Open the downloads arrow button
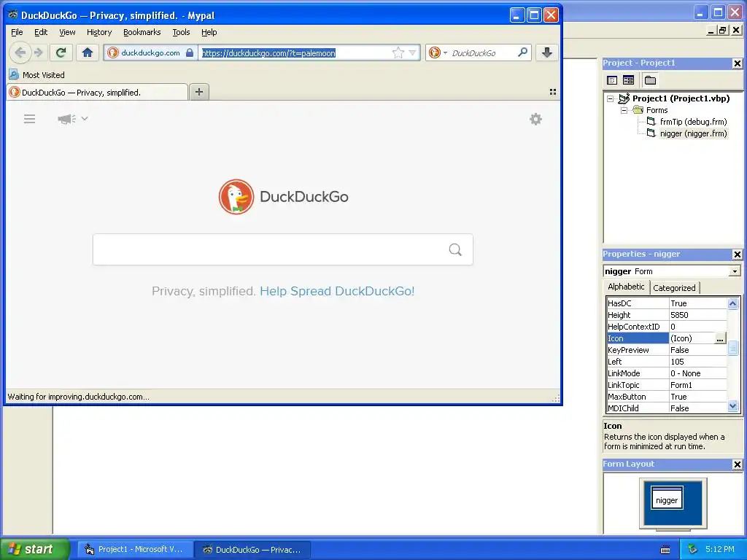Viewport: 747px width, 560px height. click(x=547, y=52)
